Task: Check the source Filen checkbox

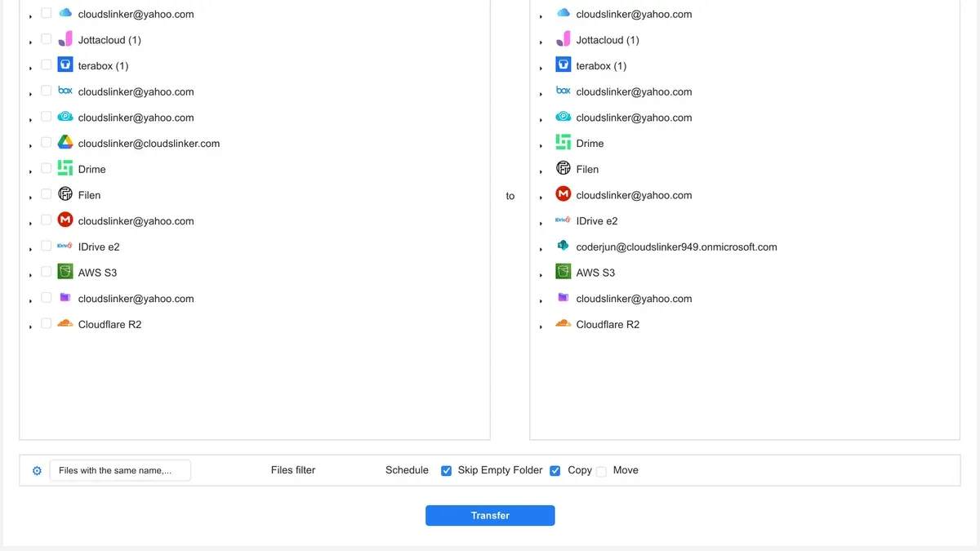Action: (46, 194)
